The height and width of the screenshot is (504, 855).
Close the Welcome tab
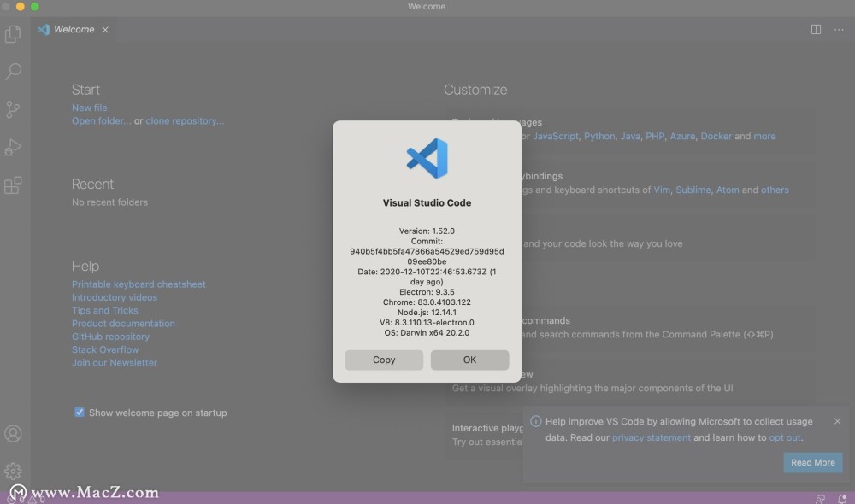click(x=105, y=29)
